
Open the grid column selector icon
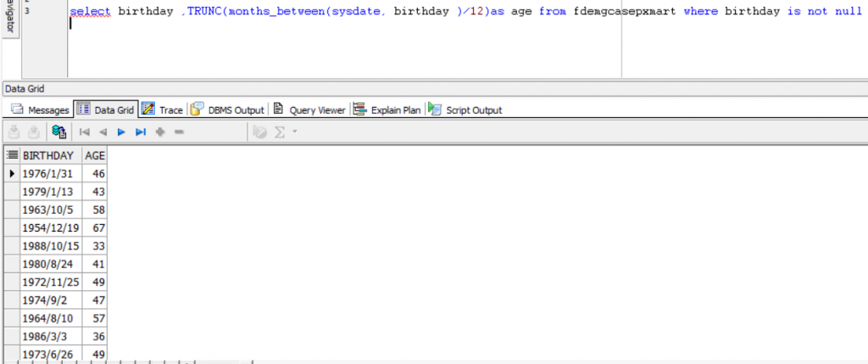coord(12,155)
